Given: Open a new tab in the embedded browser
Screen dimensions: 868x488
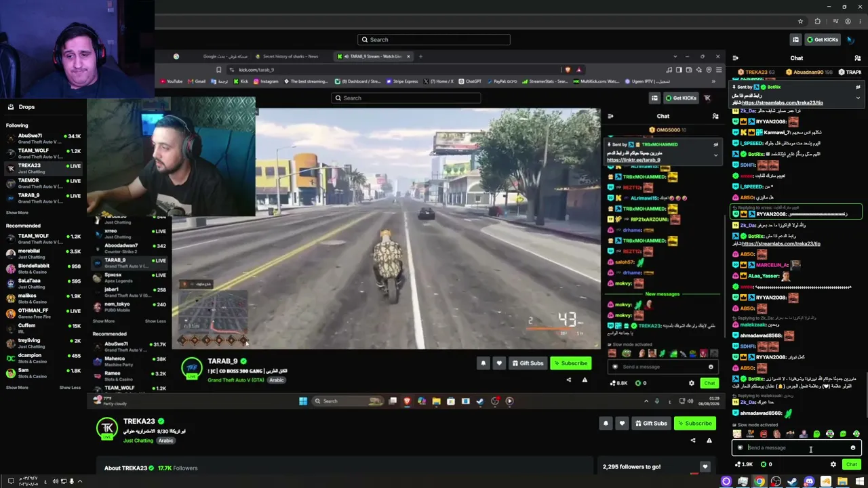Looking at the screenshot, I should click(420, 56).
